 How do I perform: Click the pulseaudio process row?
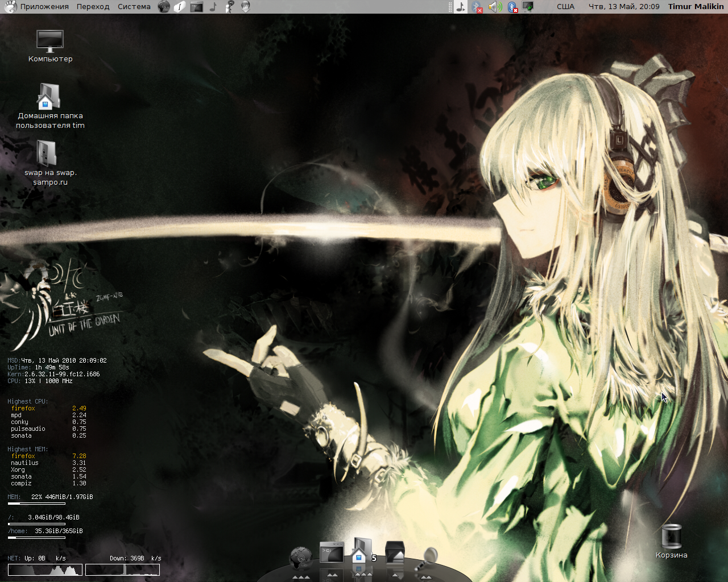(x=48, y=429)
